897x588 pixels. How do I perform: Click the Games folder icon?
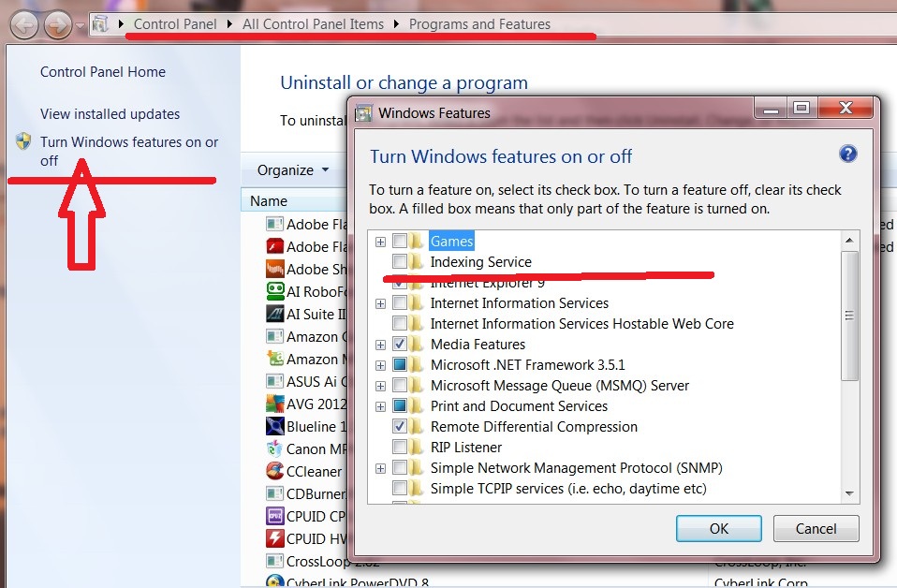[417, 242]
